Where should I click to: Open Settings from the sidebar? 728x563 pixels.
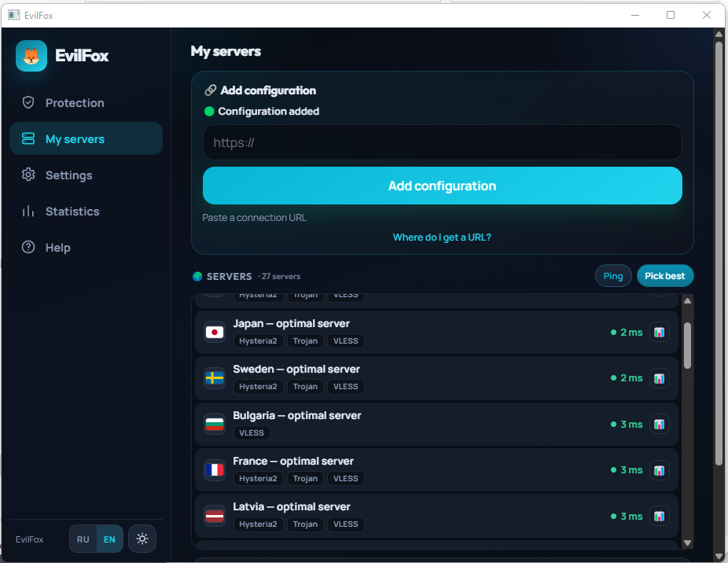click(86, 175)
